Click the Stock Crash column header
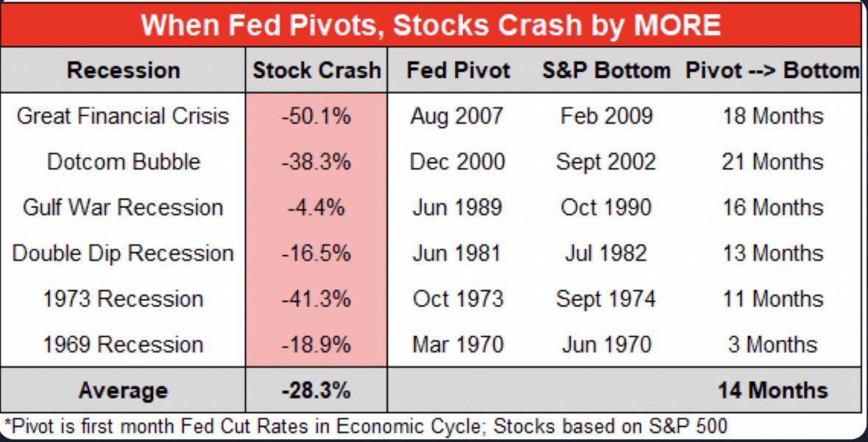The image size is (868, 442). pos(317,71)
